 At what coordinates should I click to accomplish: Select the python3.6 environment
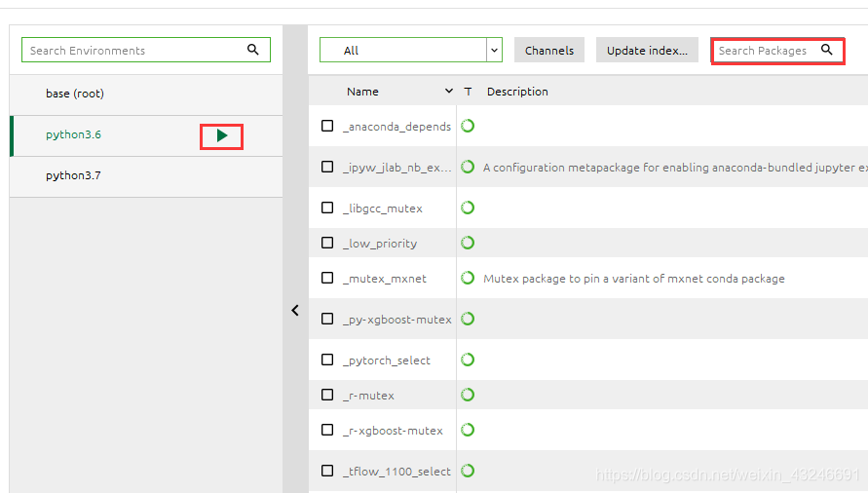coord(146,135)
